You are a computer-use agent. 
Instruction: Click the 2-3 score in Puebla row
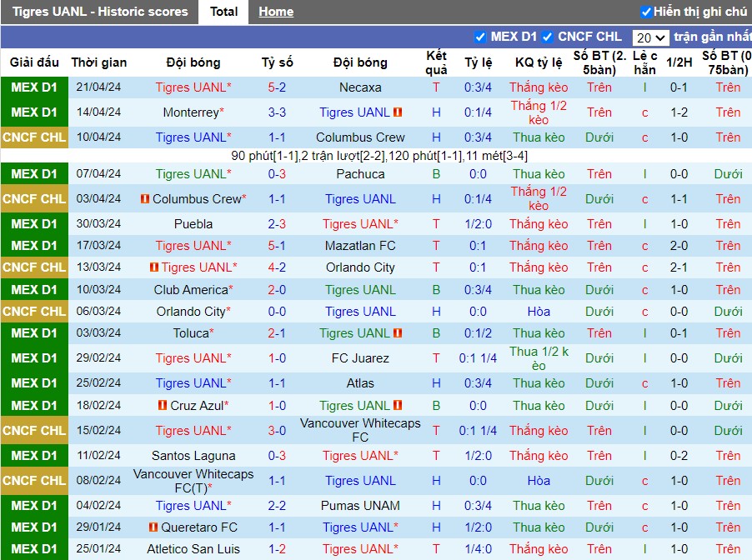pyautogui.click(x=277, y=224)
